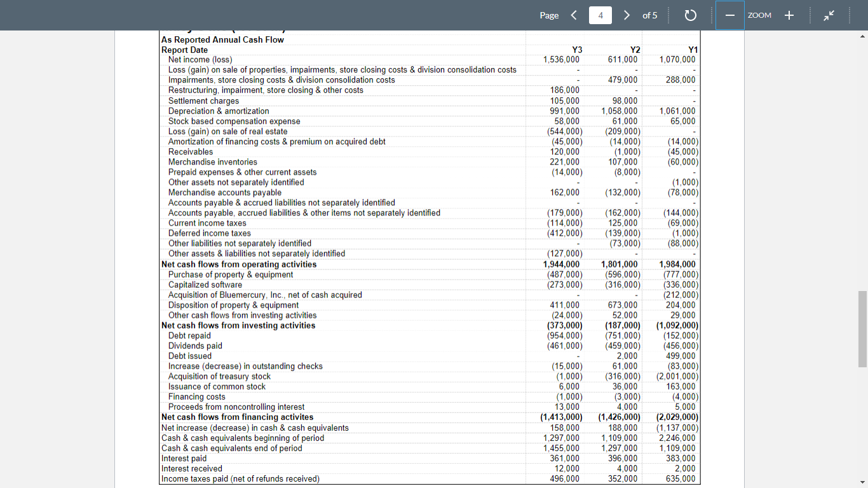
Task: Click 'Acquisition of Bluemercury, Inc.' row
Action: 265,295
